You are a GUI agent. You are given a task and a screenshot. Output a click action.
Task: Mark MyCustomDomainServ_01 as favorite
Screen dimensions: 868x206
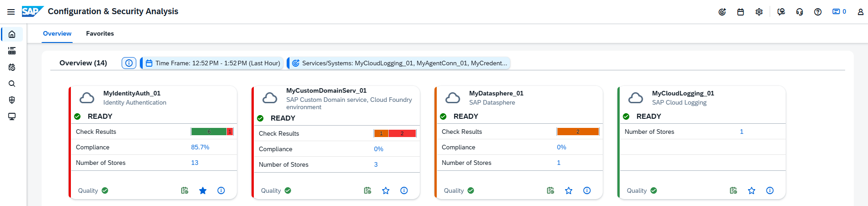pos(386,190)
